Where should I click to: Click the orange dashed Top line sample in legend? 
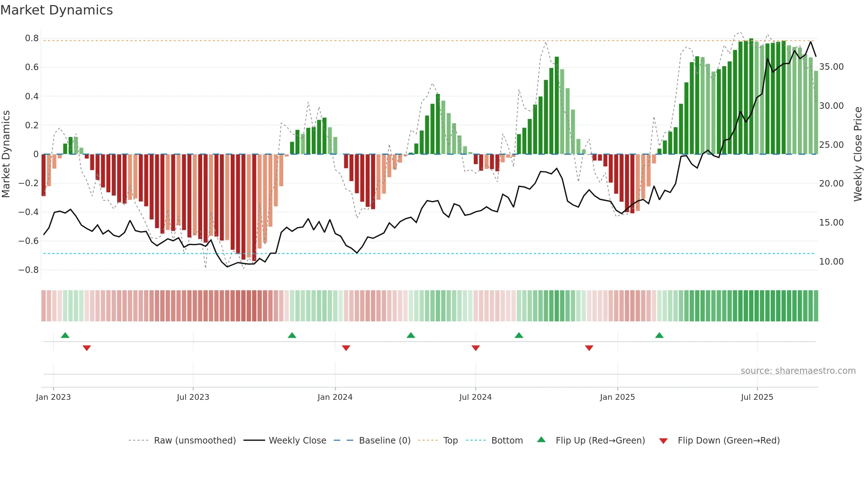pos(428,440)
